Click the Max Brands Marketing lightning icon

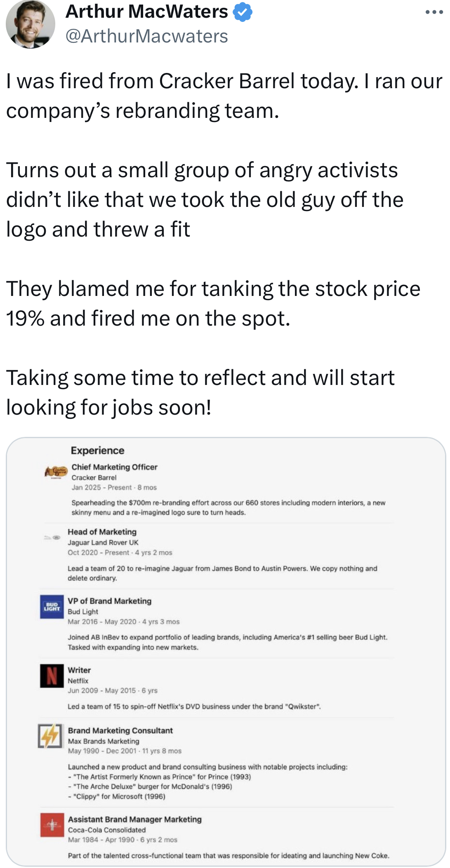(x=50, y=736)
